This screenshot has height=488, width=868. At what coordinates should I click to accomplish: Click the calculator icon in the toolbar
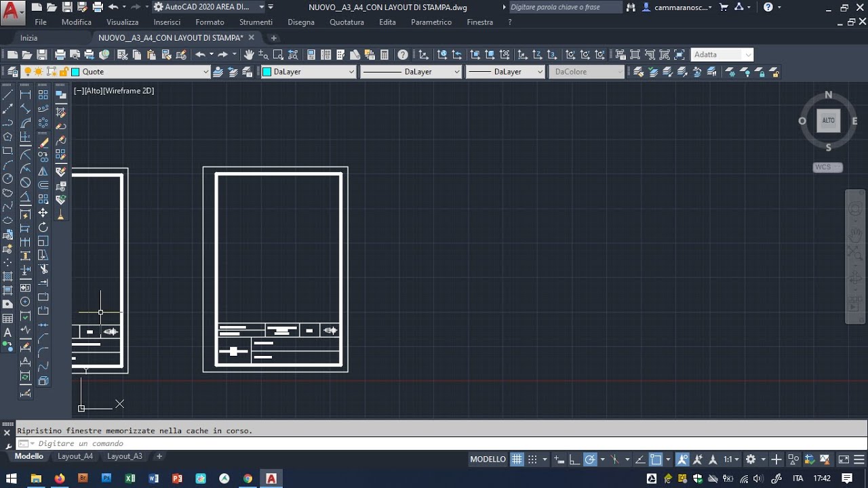tap(384, 55)
